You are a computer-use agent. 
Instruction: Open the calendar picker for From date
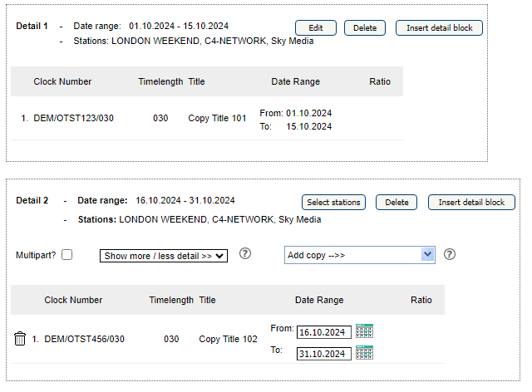(364, 331)
